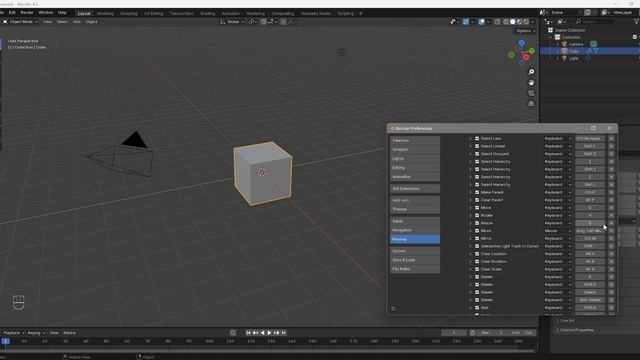Viewport: 640px width, 360px height.
Task: Click frame 1 marker on timeline
Action: (x=6, y=341)
